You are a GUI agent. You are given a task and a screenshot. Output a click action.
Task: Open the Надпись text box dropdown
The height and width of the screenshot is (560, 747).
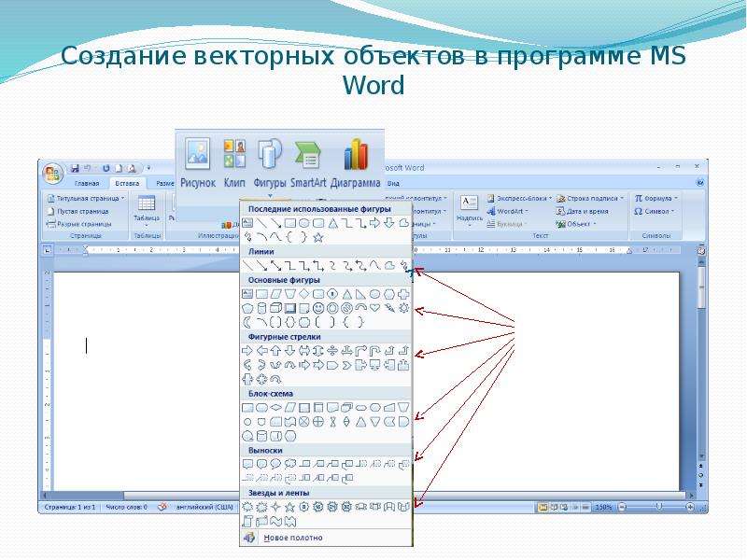click(470, 211)
